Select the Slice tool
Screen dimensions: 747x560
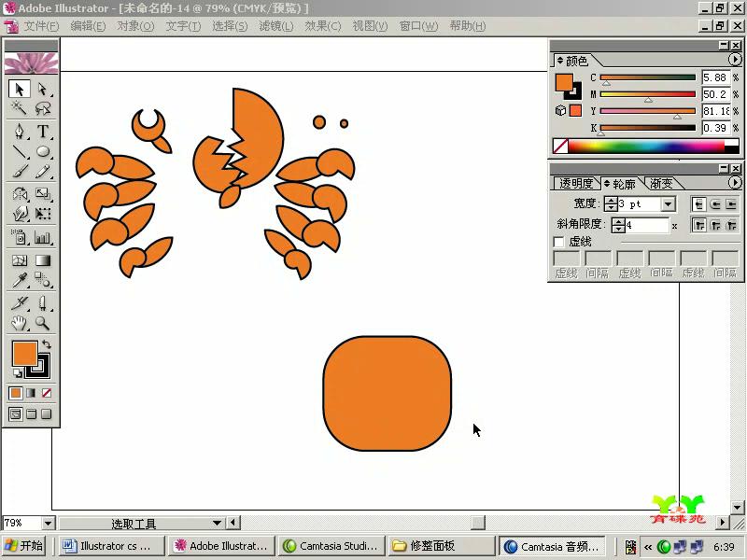(x=20, y=303)
